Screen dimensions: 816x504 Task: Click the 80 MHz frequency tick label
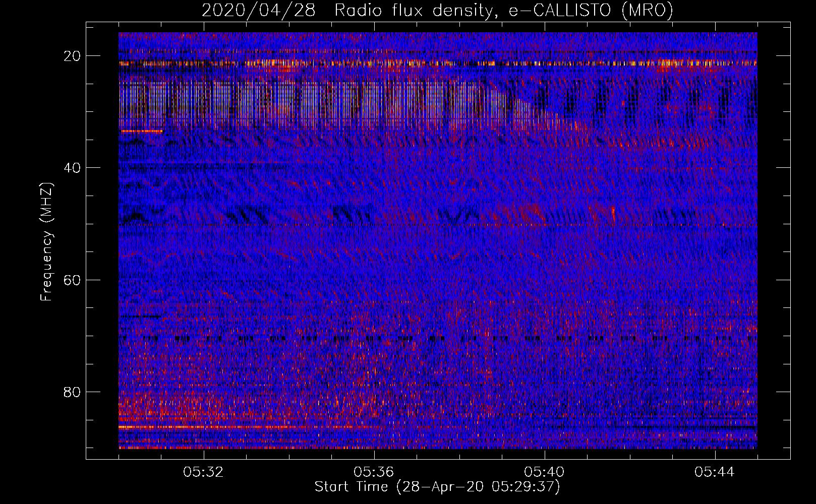72,392
